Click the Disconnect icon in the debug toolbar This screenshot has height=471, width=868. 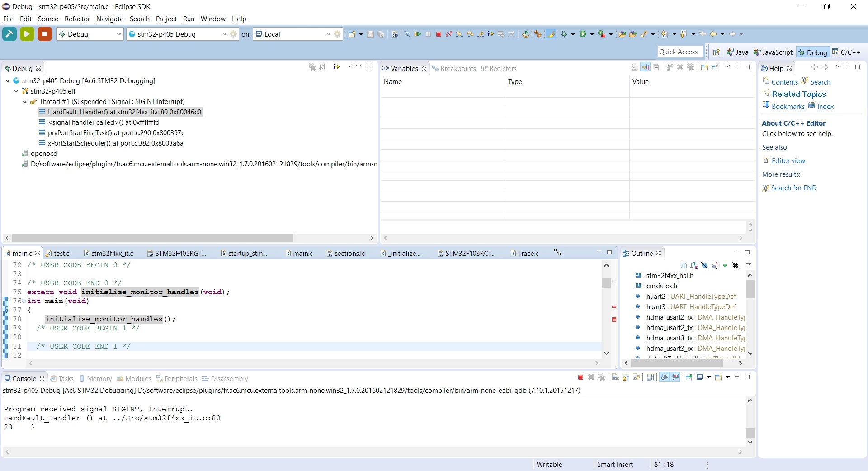coord(449,34)
